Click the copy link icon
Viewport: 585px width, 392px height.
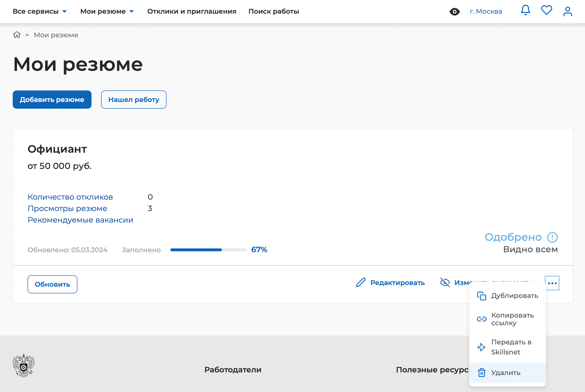click(x=480, y=318)
